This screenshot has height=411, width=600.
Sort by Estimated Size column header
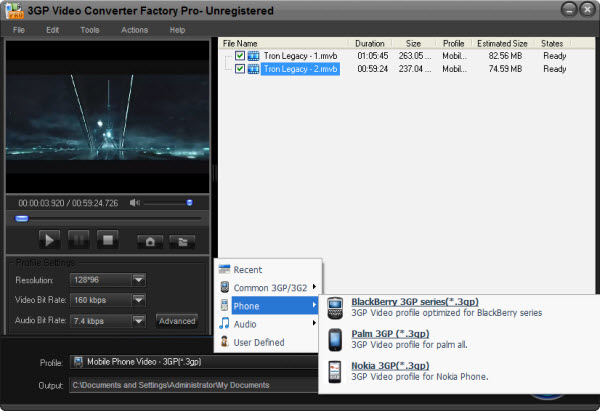click(502, 44)
